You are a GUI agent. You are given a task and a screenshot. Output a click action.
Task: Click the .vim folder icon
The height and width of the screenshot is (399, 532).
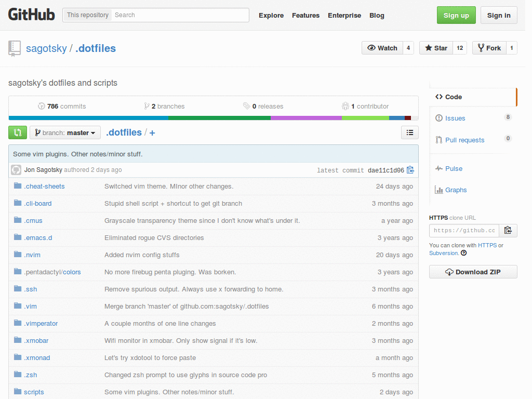18,305
